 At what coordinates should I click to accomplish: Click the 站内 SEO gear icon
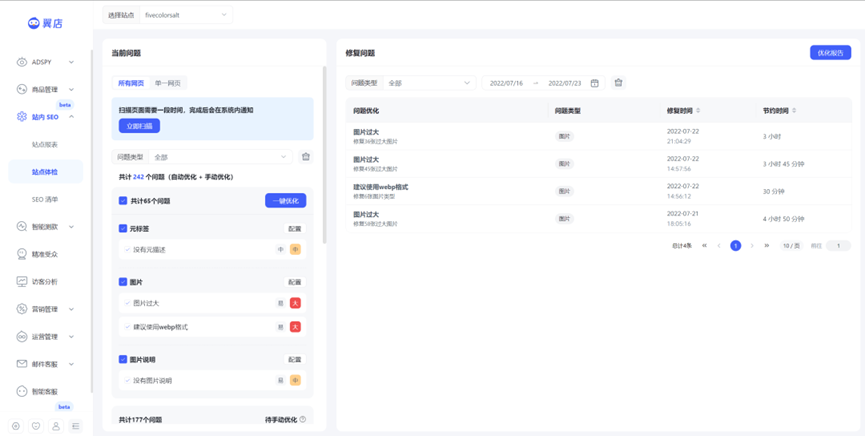(22, 116)
